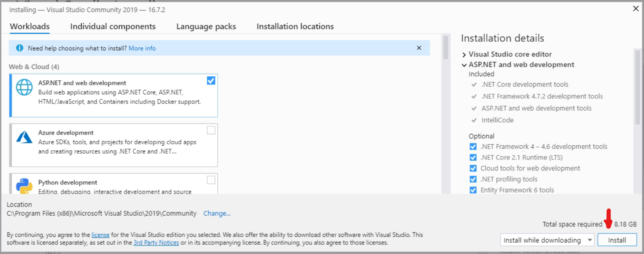Click the workloads list vertical scrollbar
The height and width of the screenshot is (254, 644).
click(446, 47)
